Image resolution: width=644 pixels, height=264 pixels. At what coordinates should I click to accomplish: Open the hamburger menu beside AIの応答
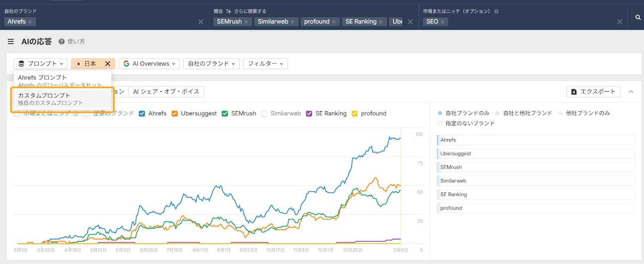(x=11, y=41)
